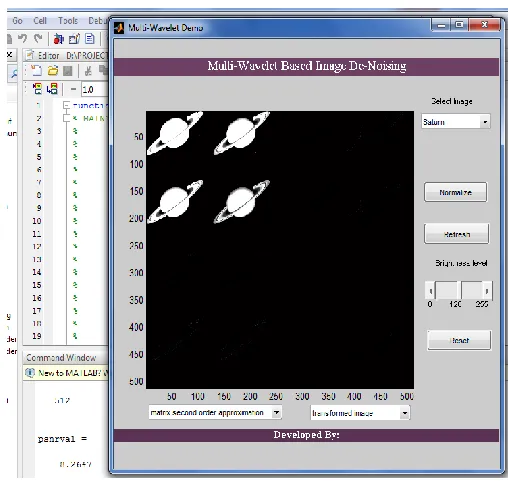Open the Select Image dropdown showing Saturn
This screenshot has height=486, width=508.
pos(456,122)
